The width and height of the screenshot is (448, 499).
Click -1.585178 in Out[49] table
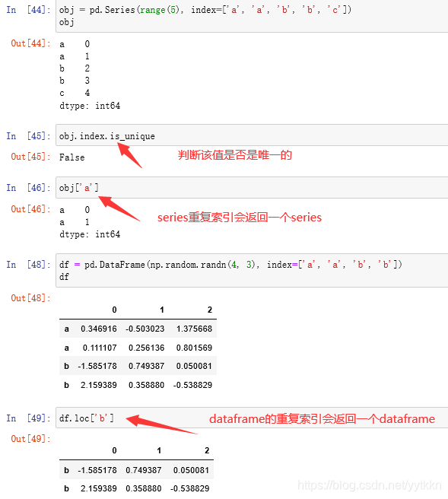(97, 470)
